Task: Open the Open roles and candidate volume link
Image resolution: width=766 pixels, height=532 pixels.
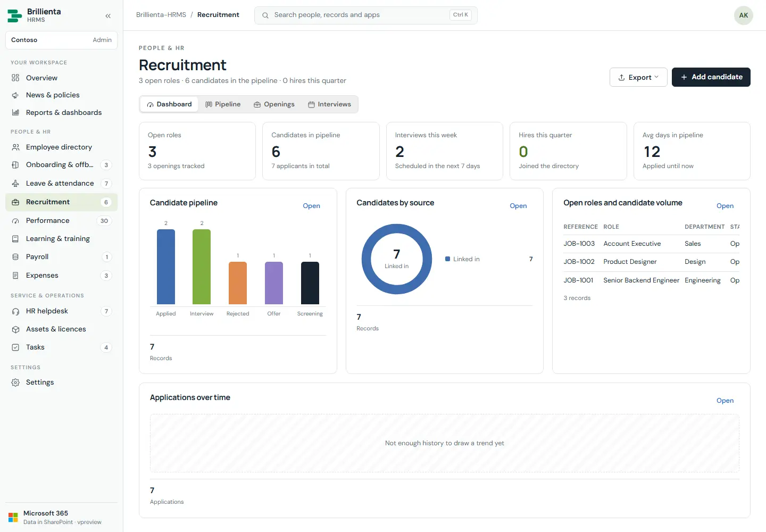Action: 725,206
